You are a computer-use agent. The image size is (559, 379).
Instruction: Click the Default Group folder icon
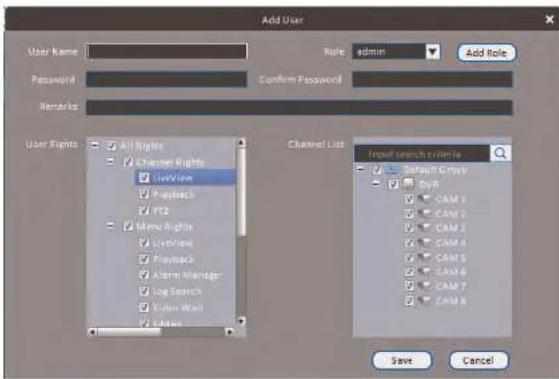[392, 169]
